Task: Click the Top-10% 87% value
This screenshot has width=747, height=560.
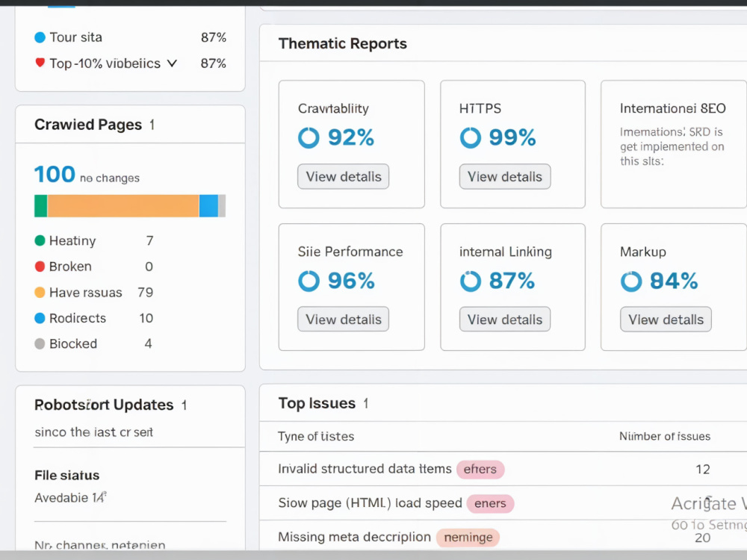Action: 213,63
